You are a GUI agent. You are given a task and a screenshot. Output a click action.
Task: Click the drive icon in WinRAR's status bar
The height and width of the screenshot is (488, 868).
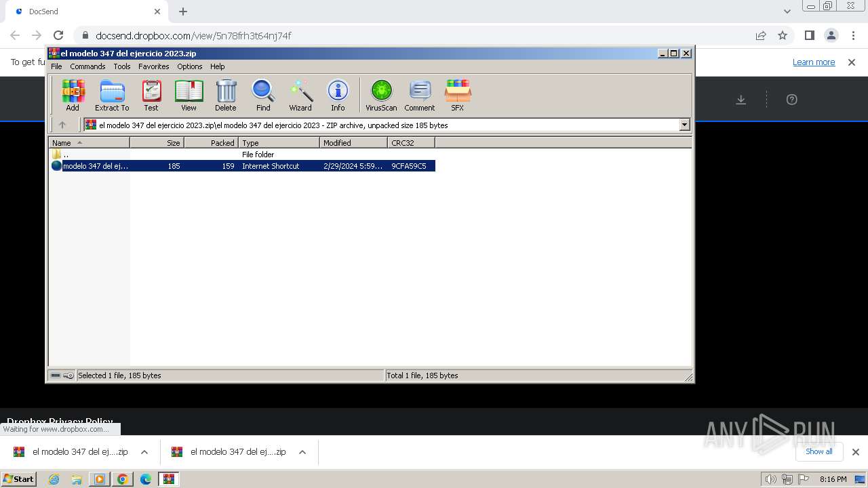[56, 375]
